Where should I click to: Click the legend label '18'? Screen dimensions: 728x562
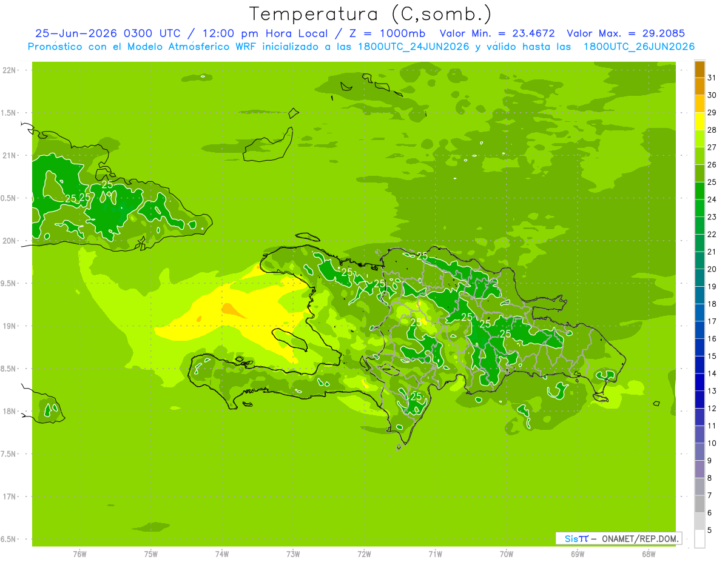(712, 304)
